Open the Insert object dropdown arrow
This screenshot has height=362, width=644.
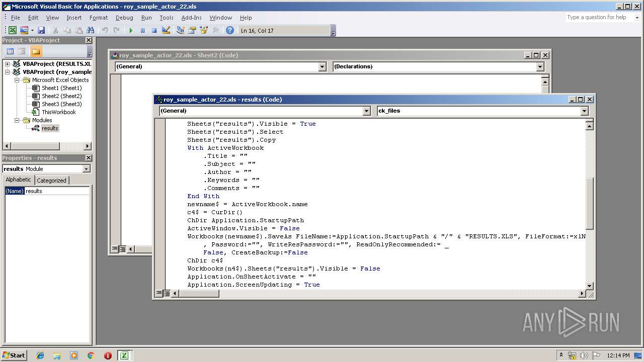[32, 30]
